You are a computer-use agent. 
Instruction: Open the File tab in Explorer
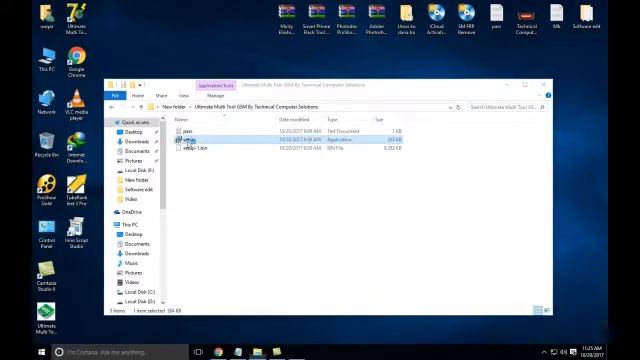115,96
